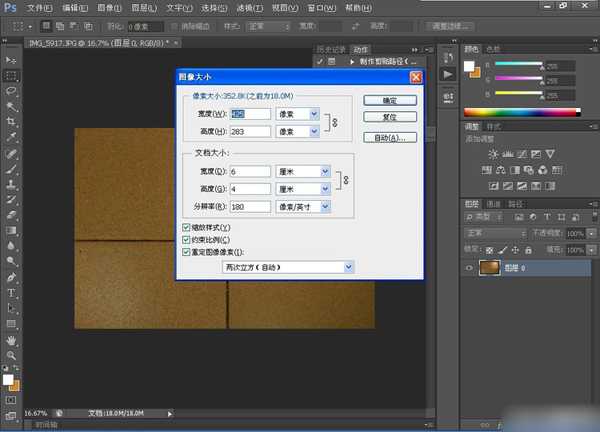Select the Move tool in the toolbox
Image resolution: width=600 pixels, height=432 pixels.
(x=12, y=60)
